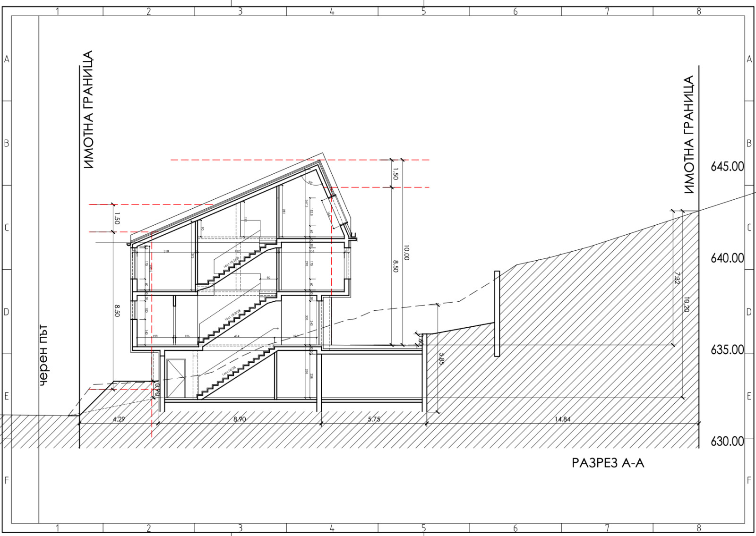Select the right ИМОТНА ГРАНИЦА label
The width and height of the screenshot is (756, 536).
point(689,135)
